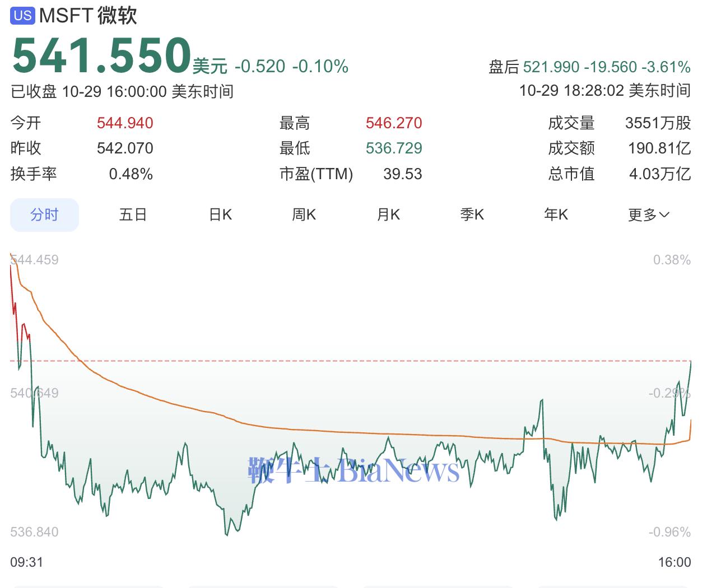Open the 周K weekly chart tab
This screenshot has height=588, width=707.
click(304, 214)
